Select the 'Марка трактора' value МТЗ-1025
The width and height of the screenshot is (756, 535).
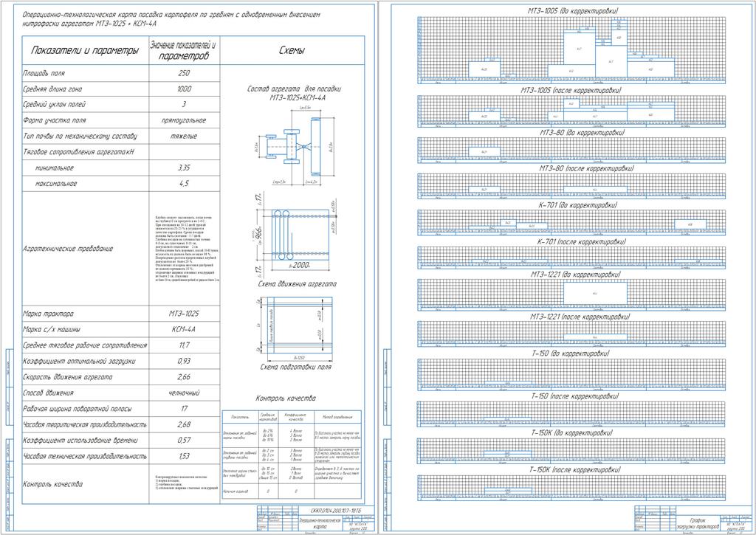tap(183, 314)
